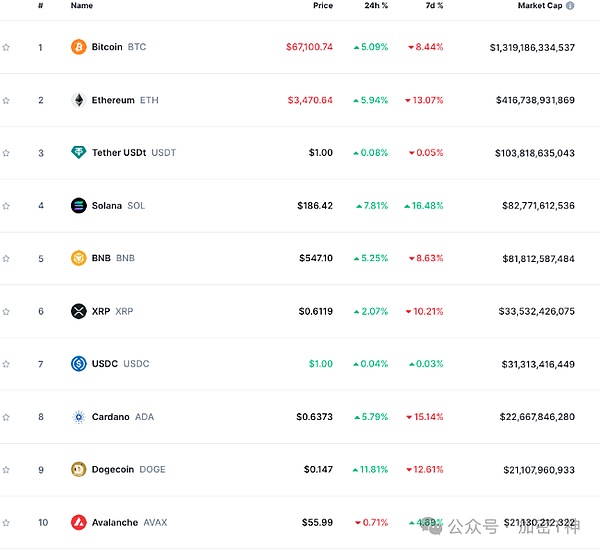Favorite Cardano with its star
The image size is (600, 551).
tap(6, 417)
